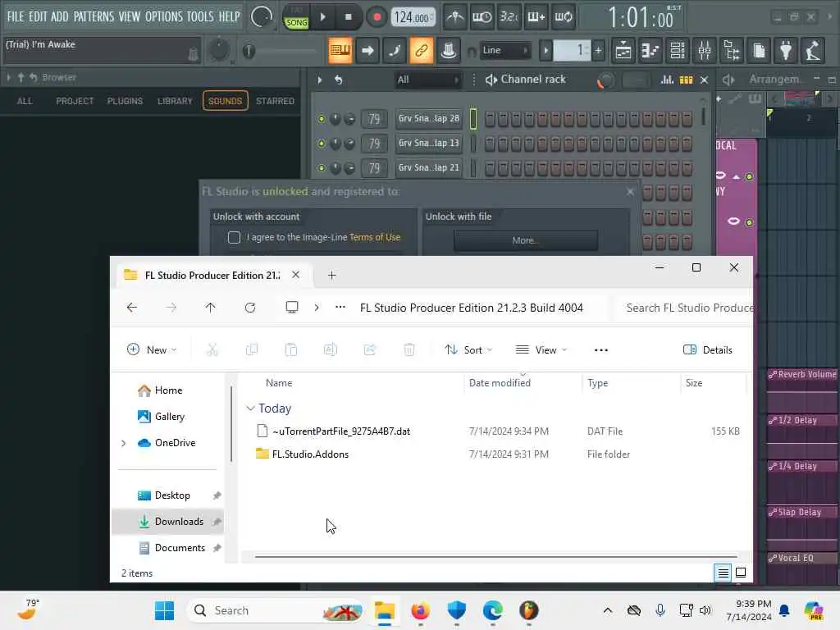Toggle the typing keyboard to piano icon

340,51
